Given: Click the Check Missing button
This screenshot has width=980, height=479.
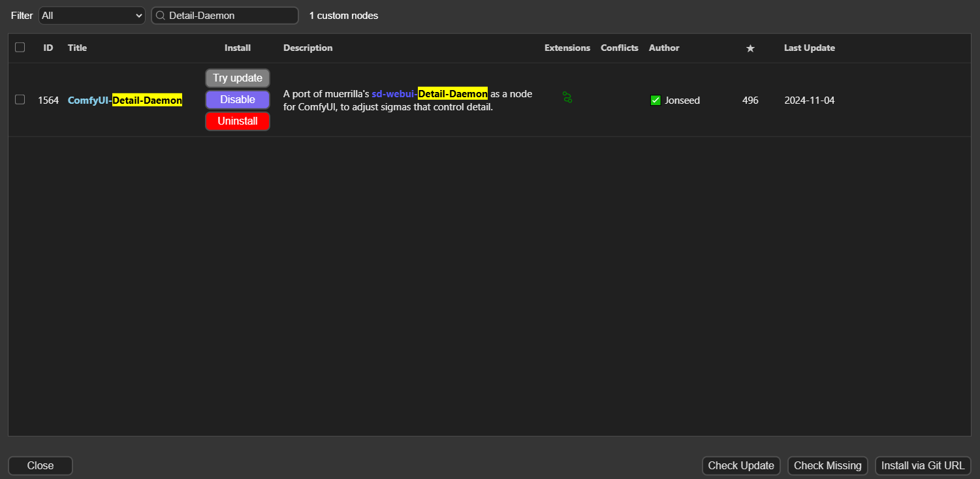Looking at the screenshot, I should [x=828, y=466].
